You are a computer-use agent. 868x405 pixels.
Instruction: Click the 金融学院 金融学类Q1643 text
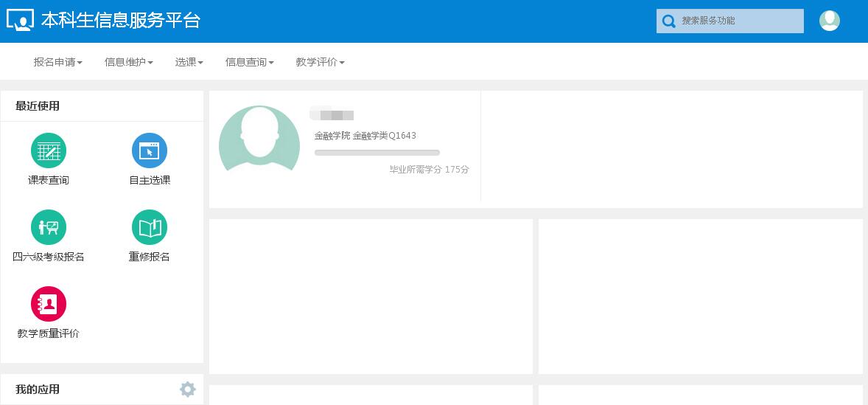click(x=365, y=136)
